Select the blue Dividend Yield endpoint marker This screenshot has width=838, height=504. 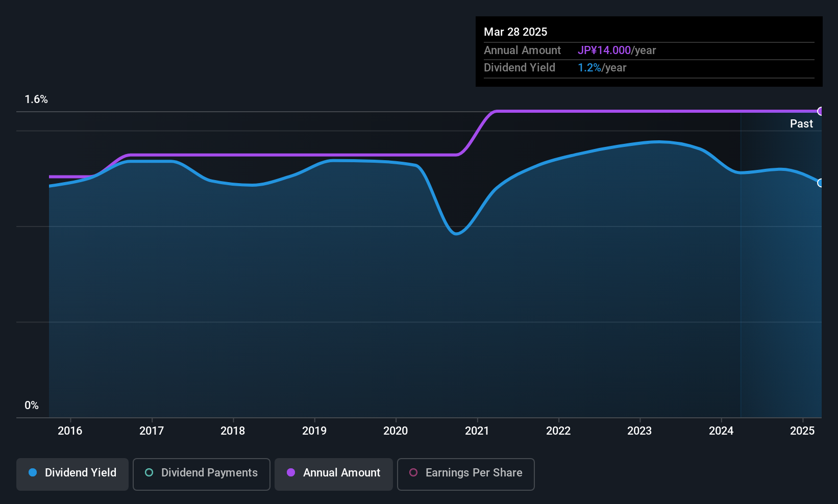pos(821,183)
